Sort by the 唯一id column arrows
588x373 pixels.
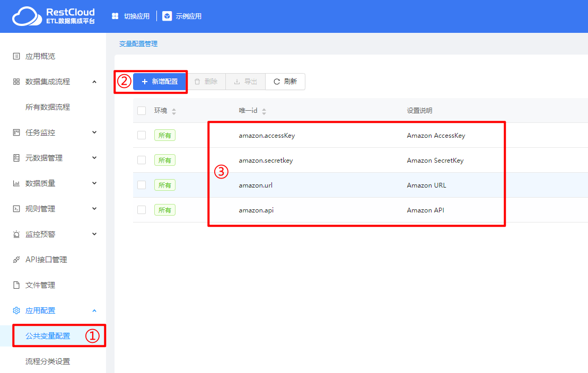(264, 111)
